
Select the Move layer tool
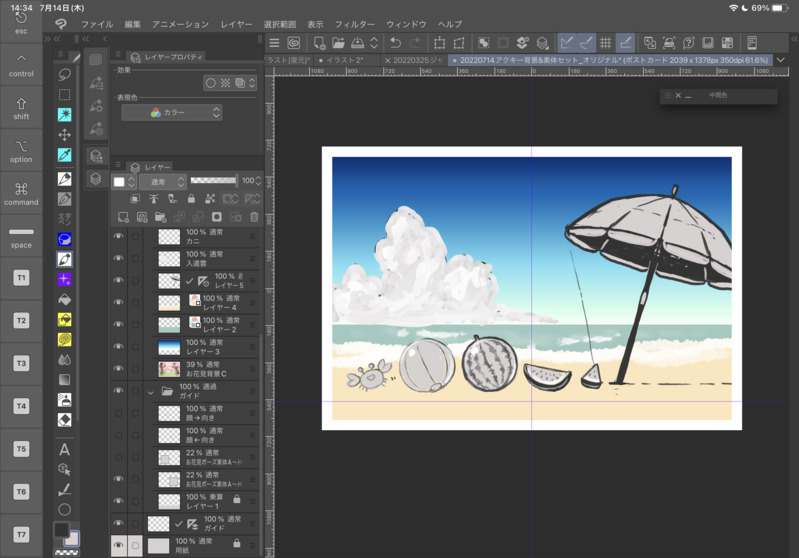click(64, 135)
